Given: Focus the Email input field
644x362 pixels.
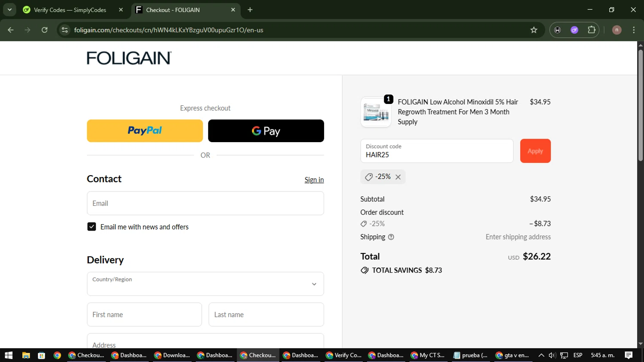Looking at the screenshot, I should 205,203.
